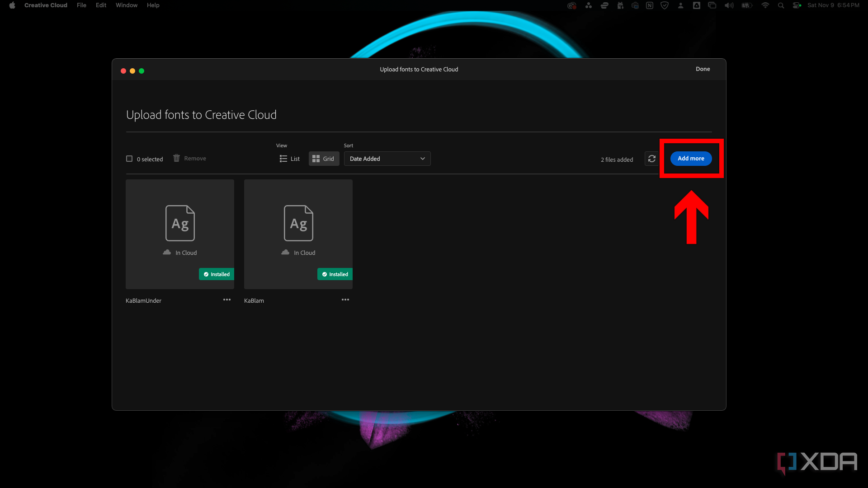This screenshot has height=488, width=868.
Task: Click KaBlamUnder font file Ag icon
Action: coord(180,223)
